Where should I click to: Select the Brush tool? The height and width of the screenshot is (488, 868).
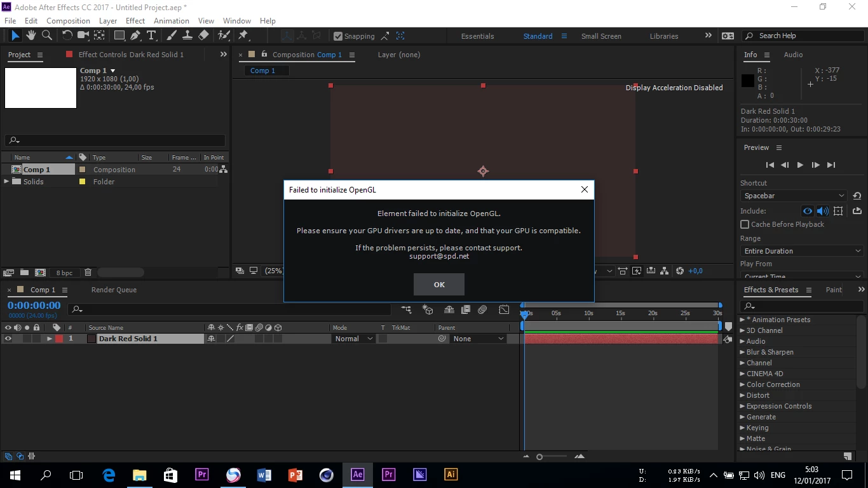click(172, 36)
